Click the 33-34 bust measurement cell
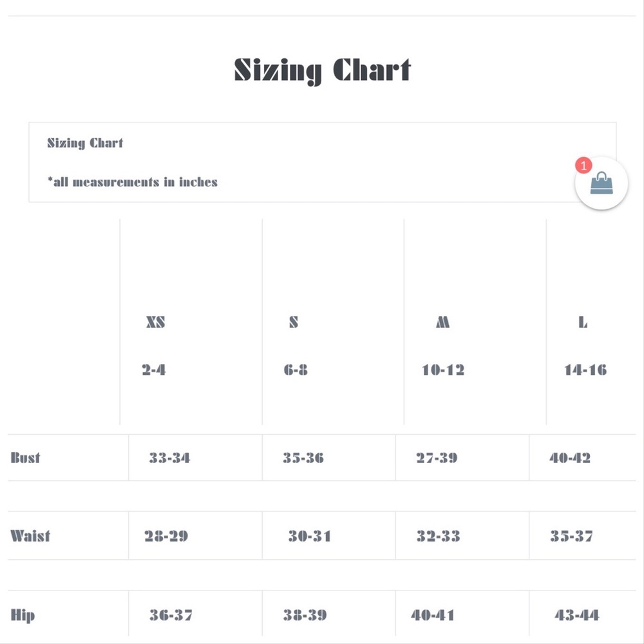 (x=170, y=458)
